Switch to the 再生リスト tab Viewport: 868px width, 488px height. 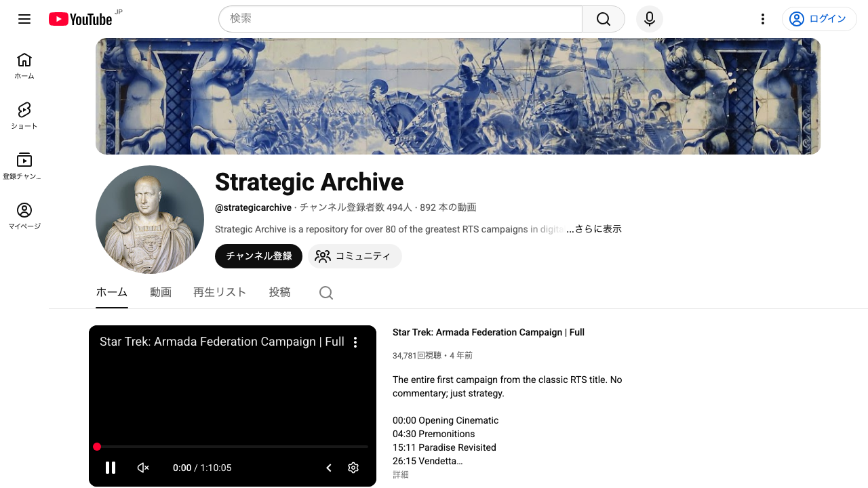click(x=220, y=292)
